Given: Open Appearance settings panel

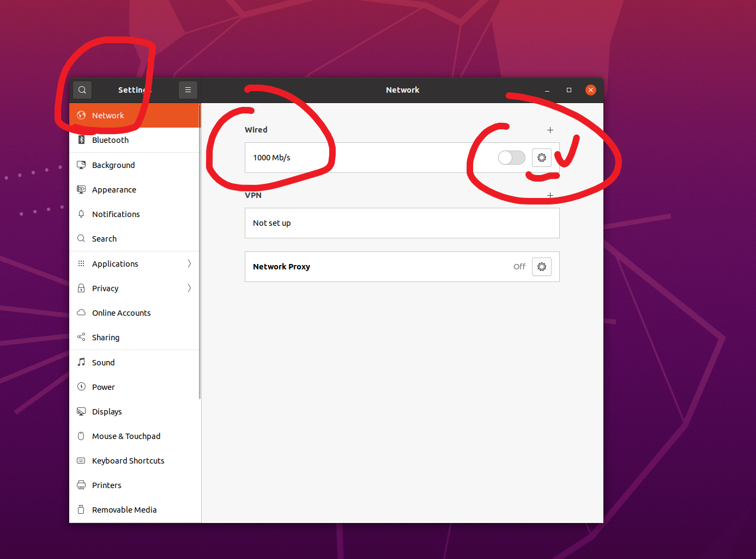Looking at the screenshot, I should (x=135, y=190).
